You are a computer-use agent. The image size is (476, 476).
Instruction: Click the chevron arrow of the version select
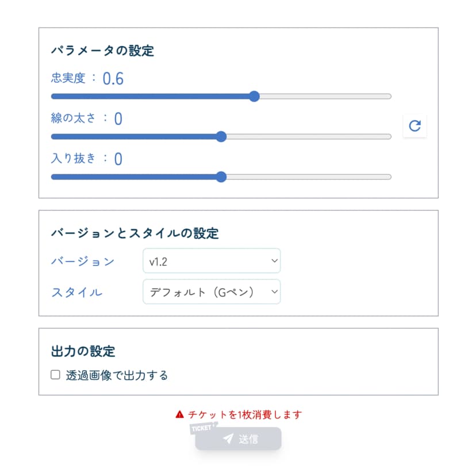pos(273,261)
